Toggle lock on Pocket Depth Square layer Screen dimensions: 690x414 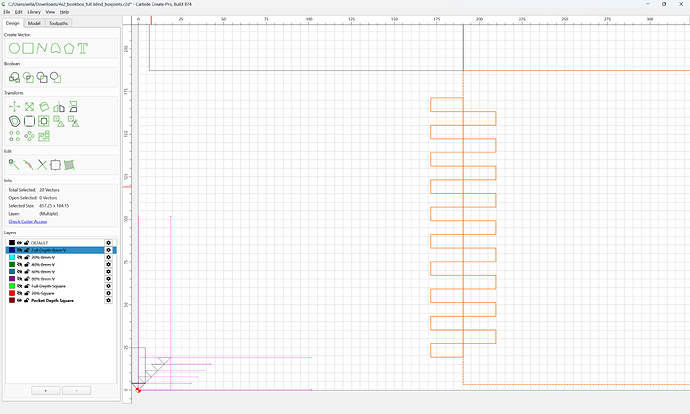(x=26, y=300)
